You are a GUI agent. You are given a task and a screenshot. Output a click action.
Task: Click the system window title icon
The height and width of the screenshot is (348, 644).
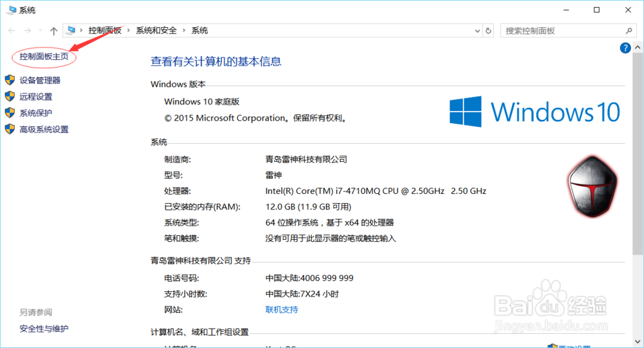click(11, 10)
